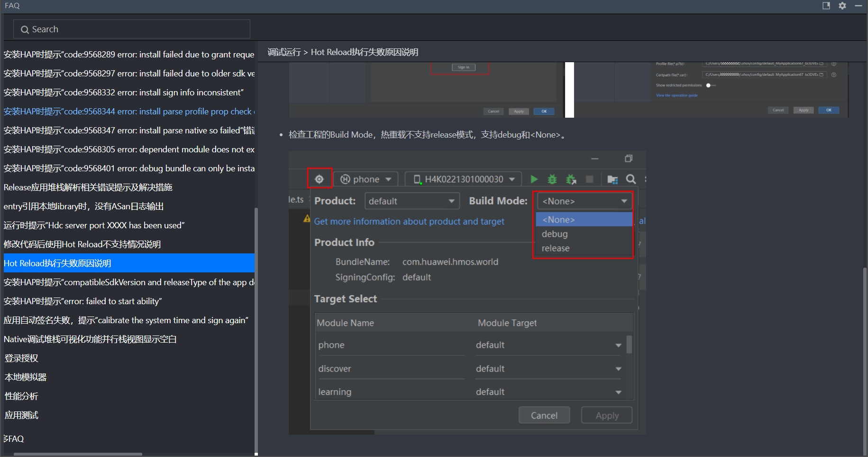Select <None> in Build Mode list
Viewport: 868px width, 457px height.
click(584, 220)
